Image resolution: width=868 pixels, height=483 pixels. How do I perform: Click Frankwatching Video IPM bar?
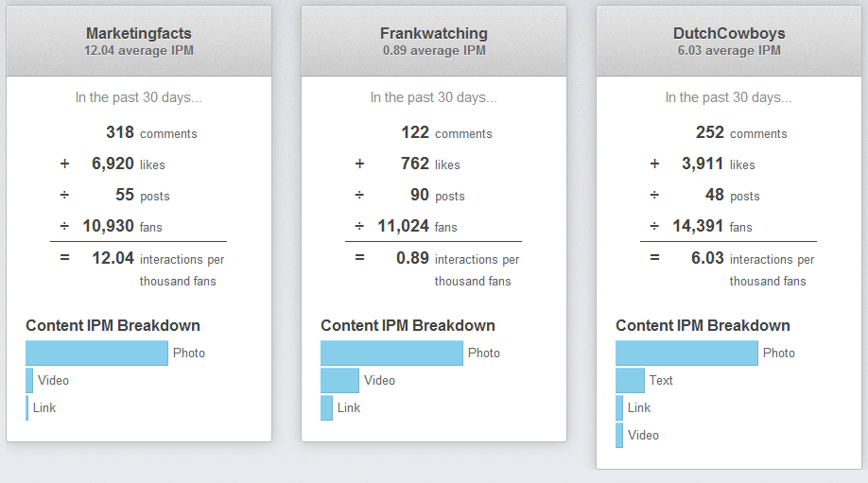point(339,380)
